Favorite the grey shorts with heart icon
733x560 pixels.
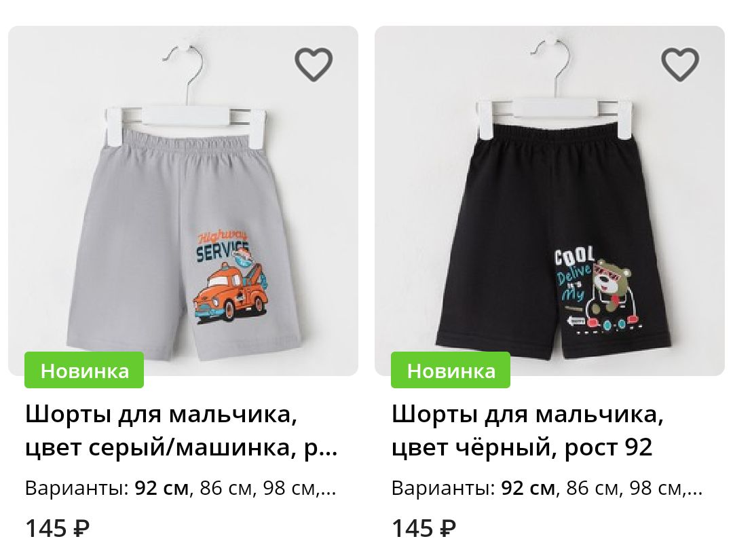pyautogui.click(x=313, y=64)
